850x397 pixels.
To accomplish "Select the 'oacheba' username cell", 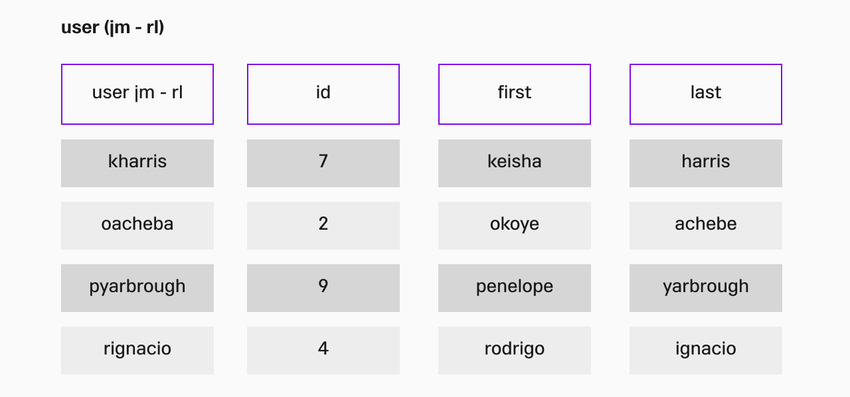I will 137,226.
